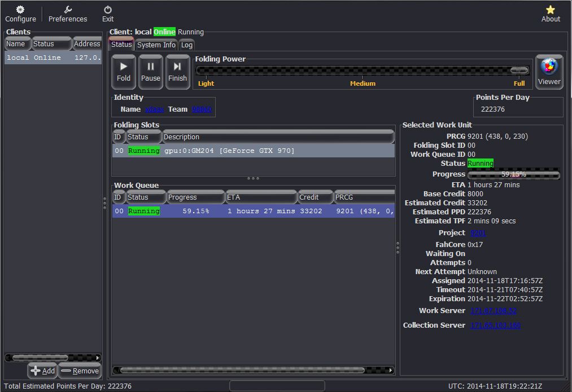Sort clients by Status column header
The image size is (572, 392).
pyautogui.click(x=51, y=44)
